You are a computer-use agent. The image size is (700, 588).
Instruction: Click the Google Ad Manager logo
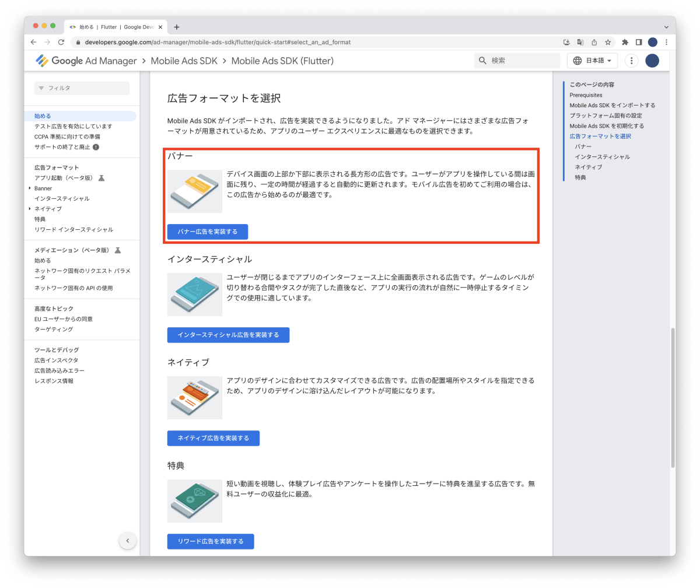tap(85, 61)
